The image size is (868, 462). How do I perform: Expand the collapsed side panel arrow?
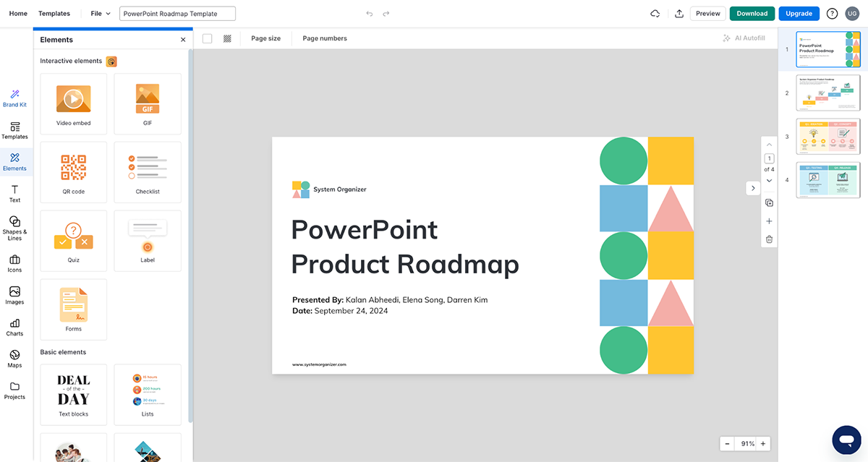tap(752, 188)
